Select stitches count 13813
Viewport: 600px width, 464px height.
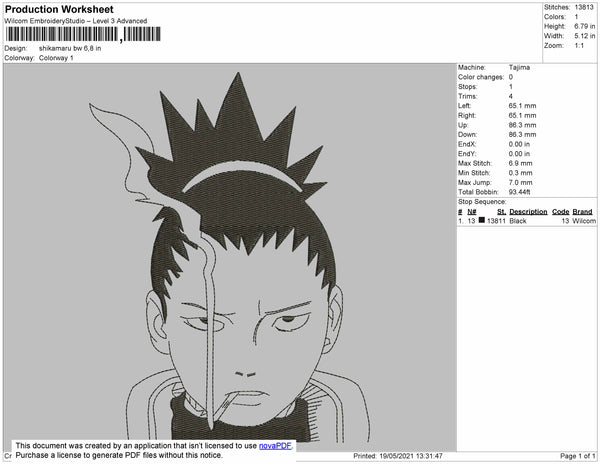[x=584, y=7]
